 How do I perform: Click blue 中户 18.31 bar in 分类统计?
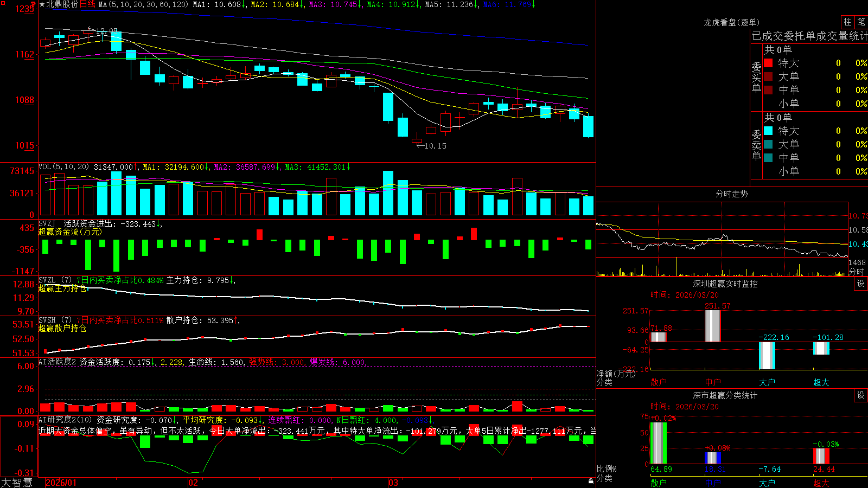tap(713, 458)
